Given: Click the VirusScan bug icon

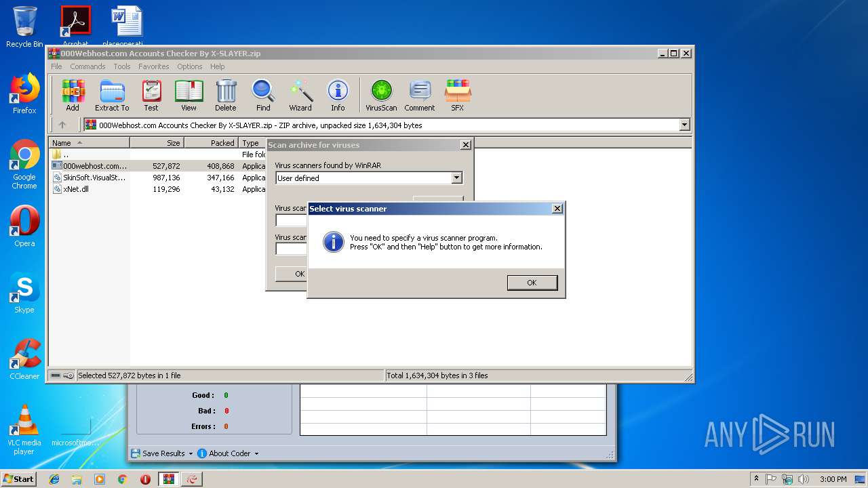Looking at the screenshot, I should [x=381, y=95].
